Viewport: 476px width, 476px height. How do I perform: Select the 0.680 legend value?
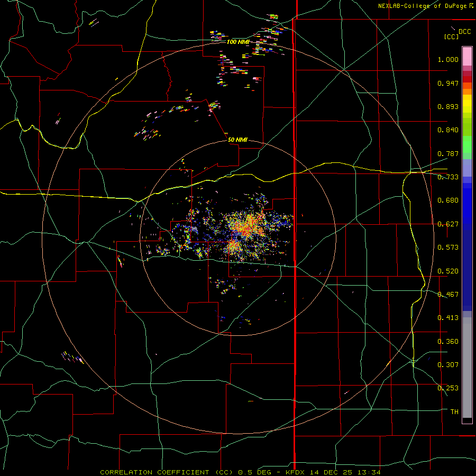[x=448, y=200]
